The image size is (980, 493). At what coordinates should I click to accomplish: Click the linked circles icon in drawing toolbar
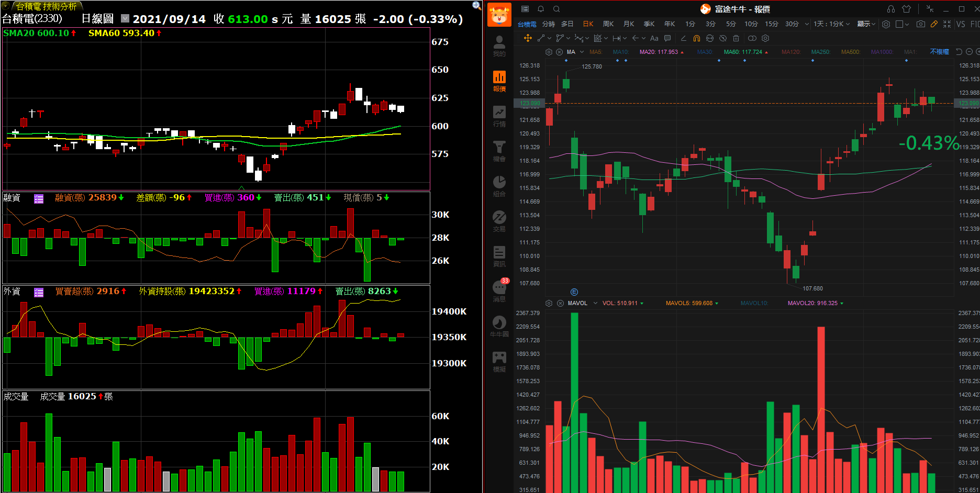(752, 38)
